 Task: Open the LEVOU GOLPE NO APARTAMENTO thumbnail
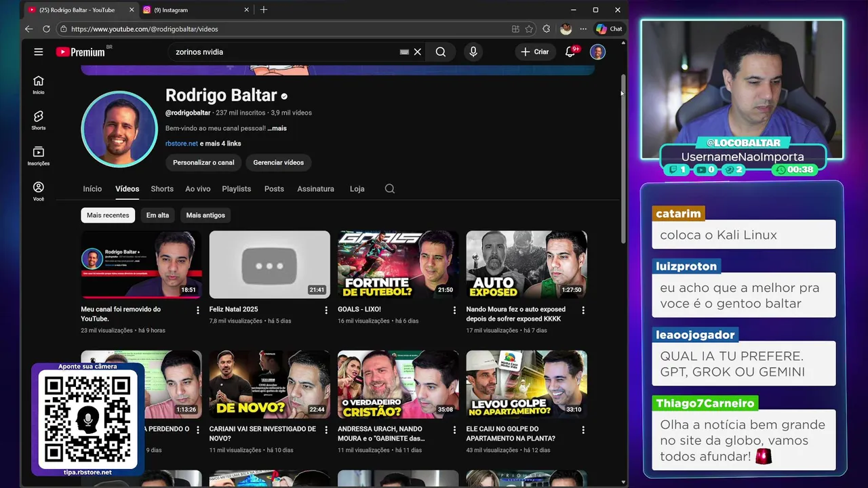coord(526,384)
